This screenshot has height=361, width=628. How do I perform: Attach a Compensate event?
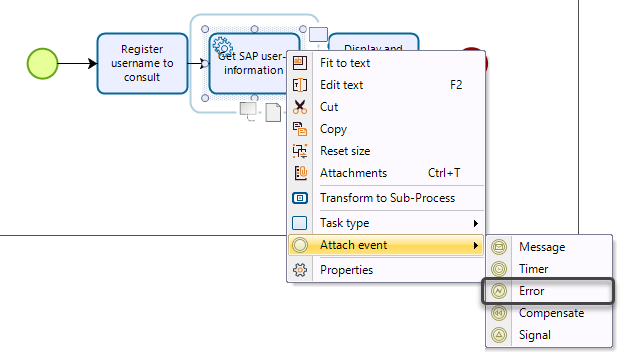coord(549,313)
